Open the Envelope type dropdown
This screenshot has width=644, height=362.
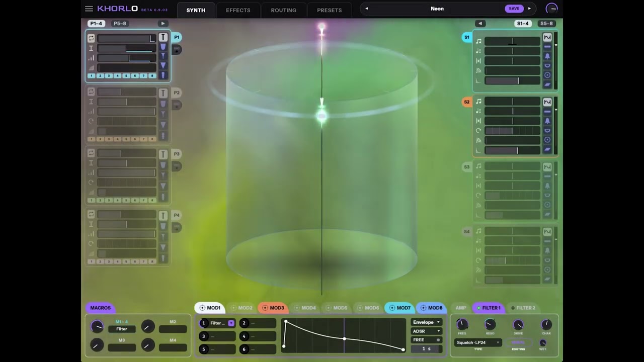coord(427,322)
